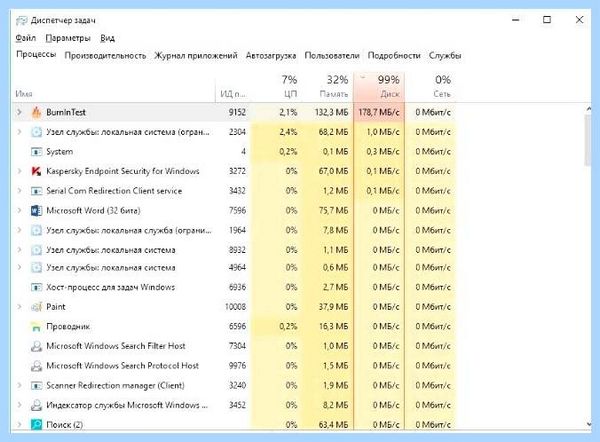Switch to the Журнал приложений tab
The width and height of the screenshot is (600, 442).
[196, 56]
